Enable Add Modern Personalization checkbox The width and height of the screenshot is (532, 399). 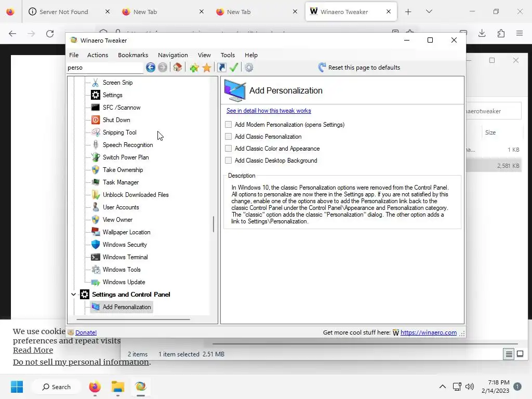pos(229,125)
